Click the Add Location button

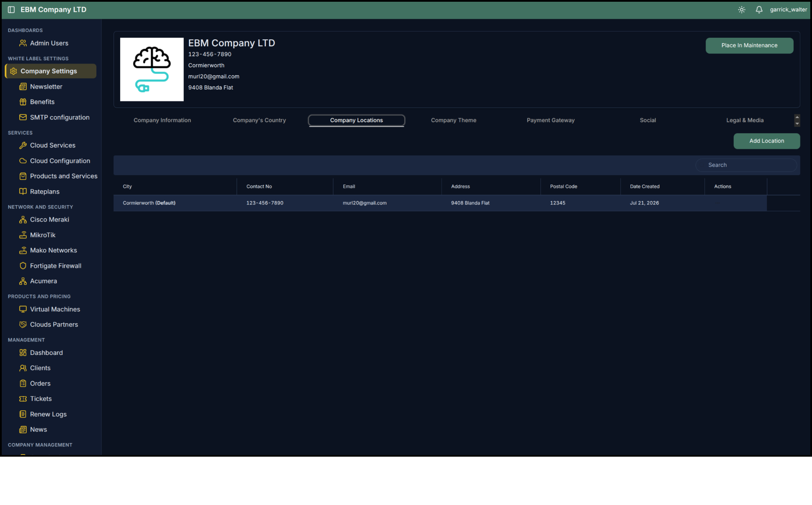pyautogui.click(x=767, y=141)
